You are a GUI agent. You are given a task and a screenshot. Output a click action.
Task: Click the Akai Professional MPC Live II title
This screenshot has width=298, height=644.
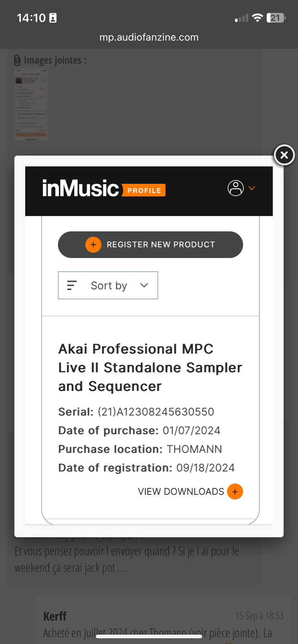[x=150, y=368]
